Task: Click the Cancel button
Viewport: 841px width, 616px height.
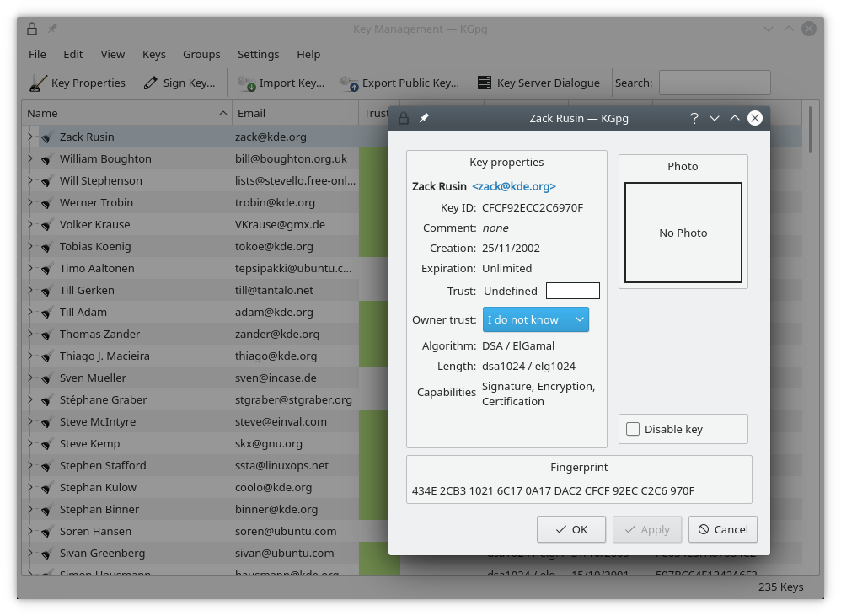Action: point(722,529)
